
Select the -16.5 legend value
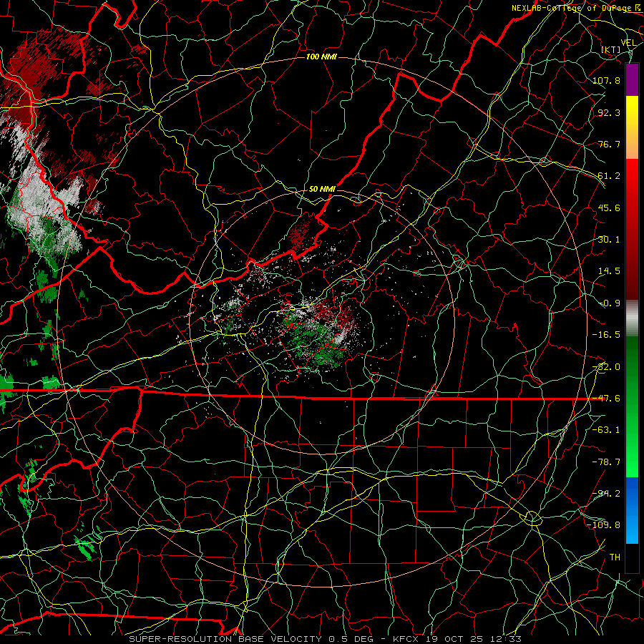coord(606,335)
